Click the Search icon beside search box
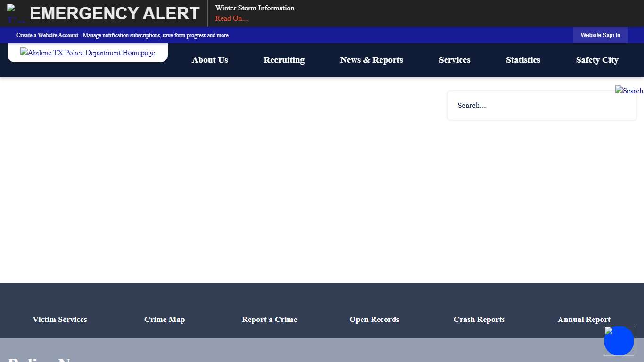644x362 pixels. pyautogui.click(x=629, y=90)
